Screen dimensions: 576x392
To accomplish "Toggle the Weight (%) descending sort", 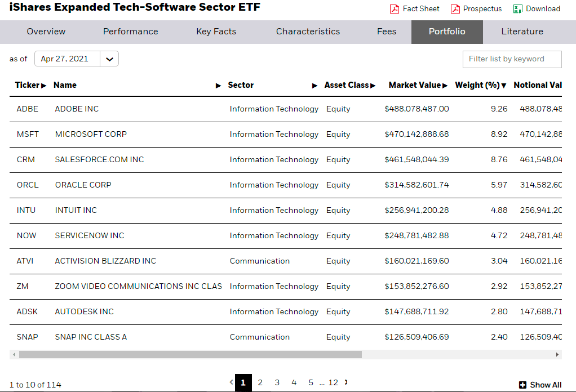I will click(x=503, y=85).
